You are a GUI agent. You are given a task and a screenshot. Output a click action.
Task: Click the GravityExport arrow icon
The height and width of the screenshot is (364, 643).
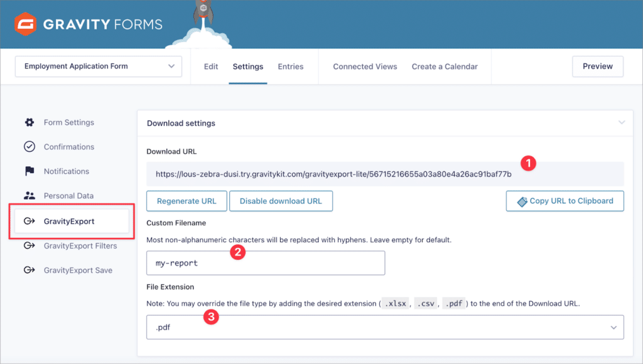(30, 222)
